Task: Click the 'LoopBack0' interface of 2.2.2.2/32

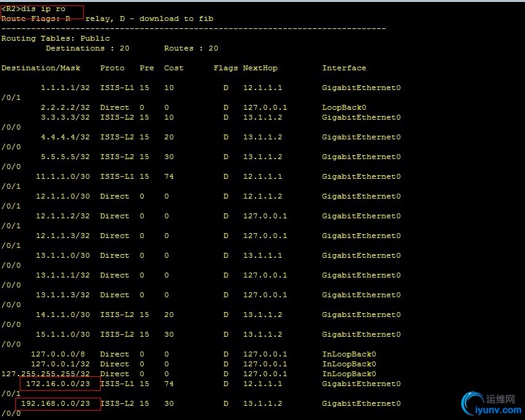Action: click(344, 107)
